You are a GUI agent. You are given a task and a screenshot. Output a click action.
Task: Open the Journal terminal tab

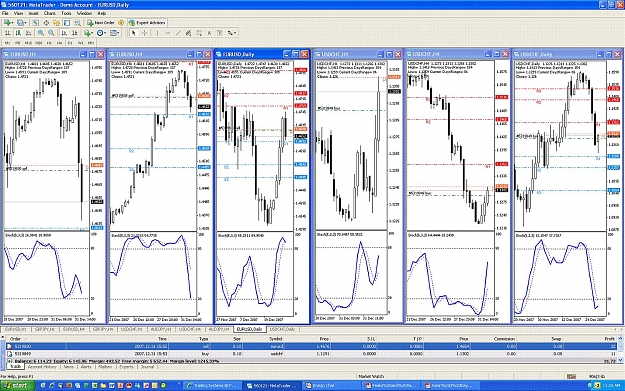(147, 367)
